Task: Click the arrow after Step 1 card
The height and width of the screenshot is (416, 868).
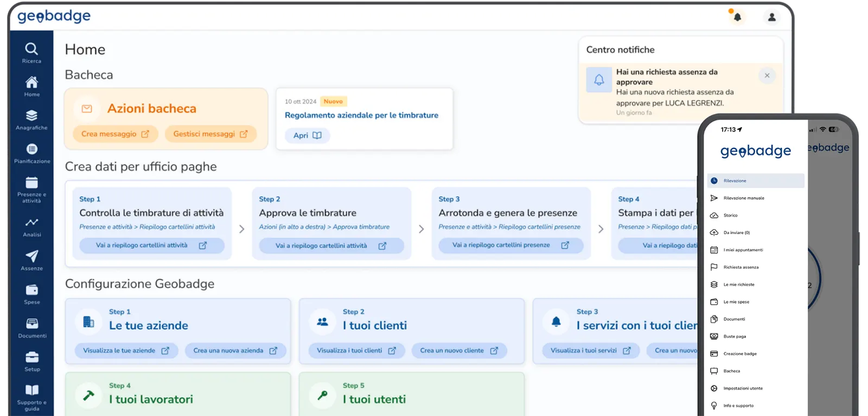Action: [x=242, y=229]
